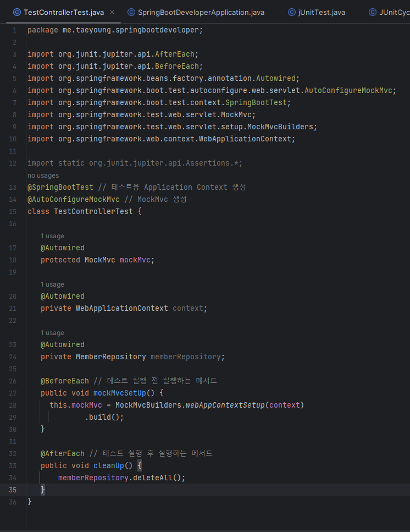This screenshot has width=410, height=532.
Task: Click the deleteAll() call on line 34
Action: pyautogui.click(x=157, y=478)
